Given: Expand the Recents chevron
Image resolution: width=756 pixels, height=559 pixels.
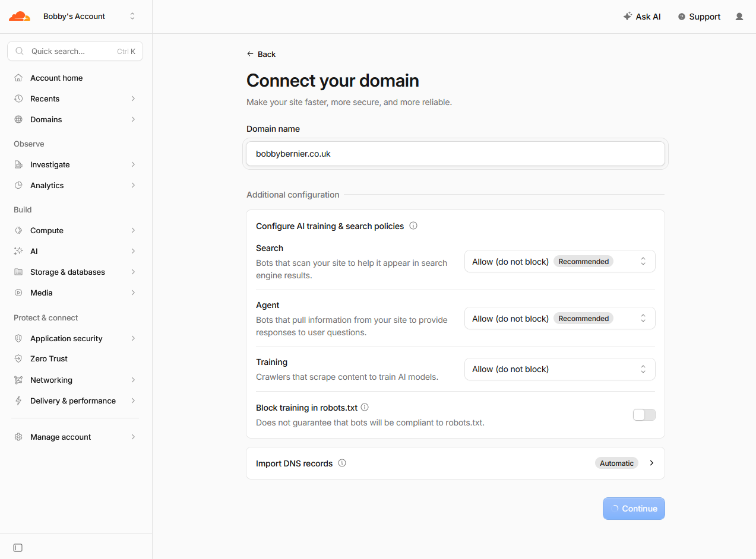Looking at the screenshot, I should coord(133,99).
